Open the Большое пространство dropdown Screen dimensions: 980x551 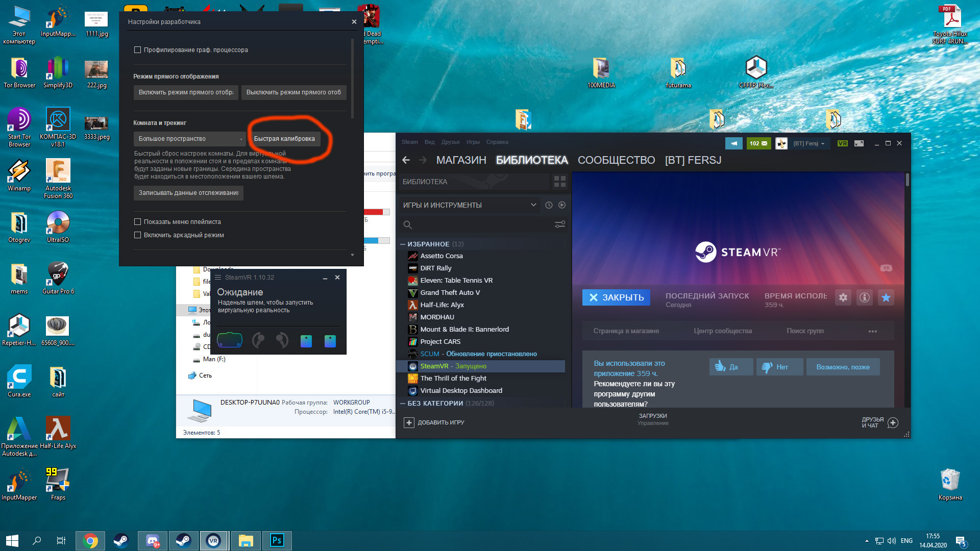pos(190,139)
